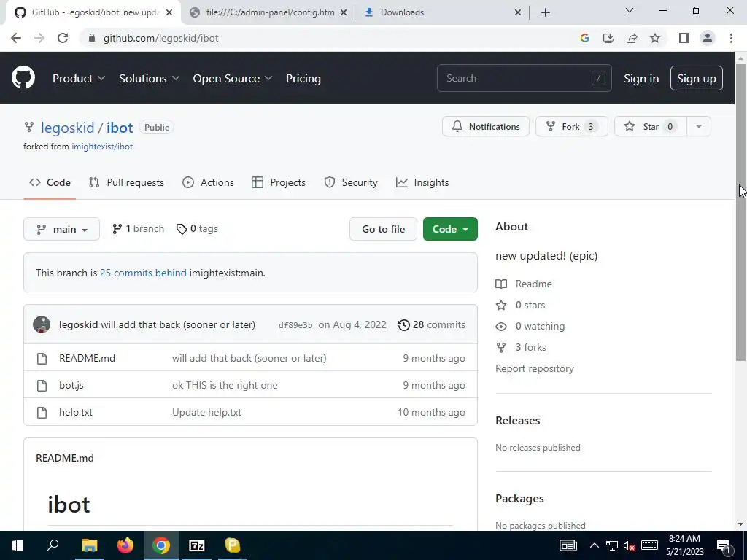Click the bot.js file icon
The image size is (747, 560).
point(42,386)
